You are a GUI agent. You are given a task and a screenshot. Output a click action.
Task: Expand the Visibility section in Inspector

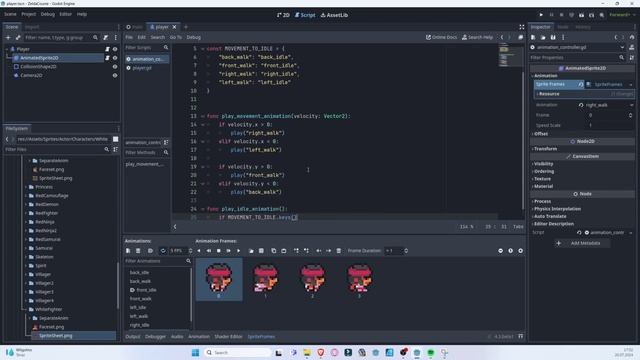point(544,164)
